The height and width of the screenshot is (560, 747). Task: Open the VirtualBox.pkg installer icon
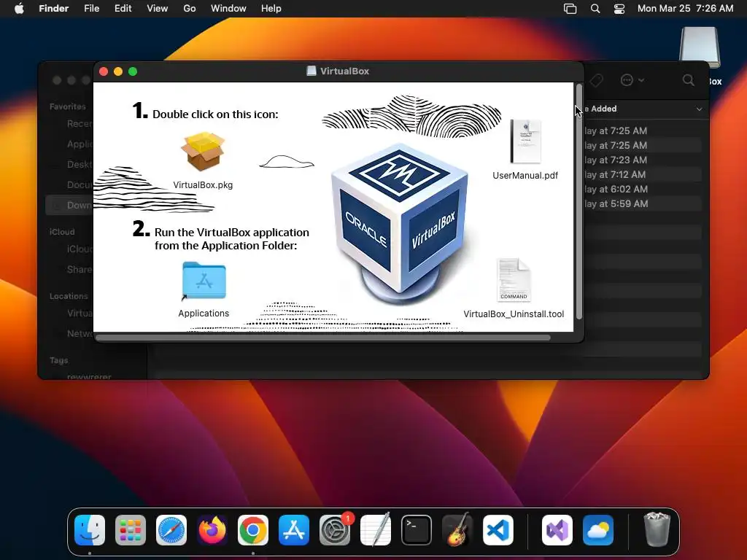tap(203, 152)
